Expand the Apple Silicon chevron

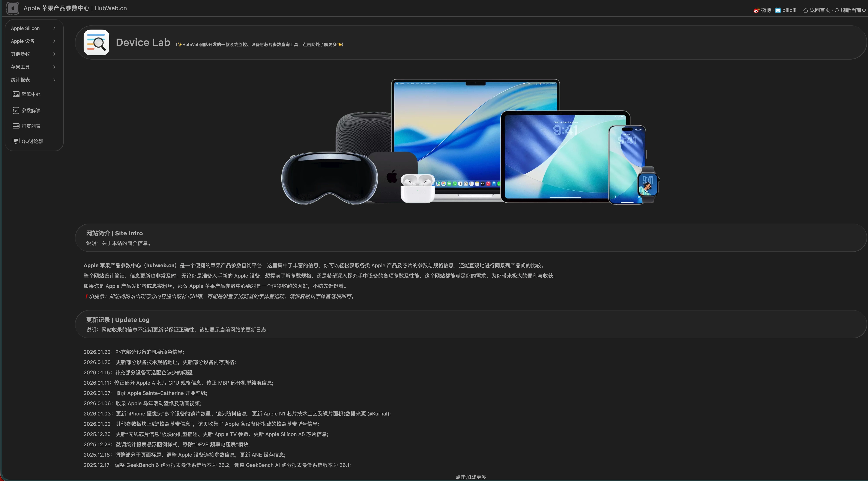[x=54, y=28]
